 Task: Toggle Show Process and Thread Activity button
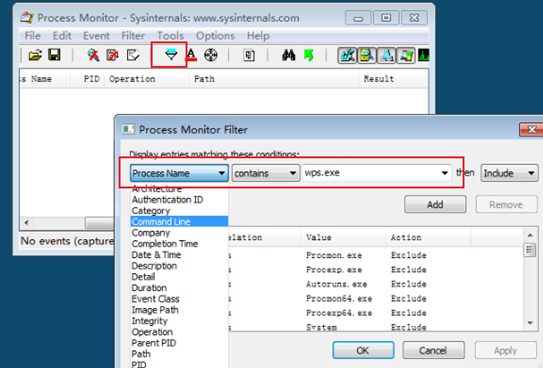pos(406,55)
